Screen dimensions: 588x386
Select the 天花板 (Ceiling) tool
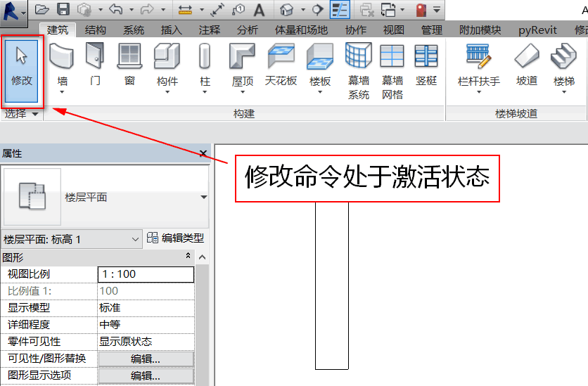pos(281,63)
